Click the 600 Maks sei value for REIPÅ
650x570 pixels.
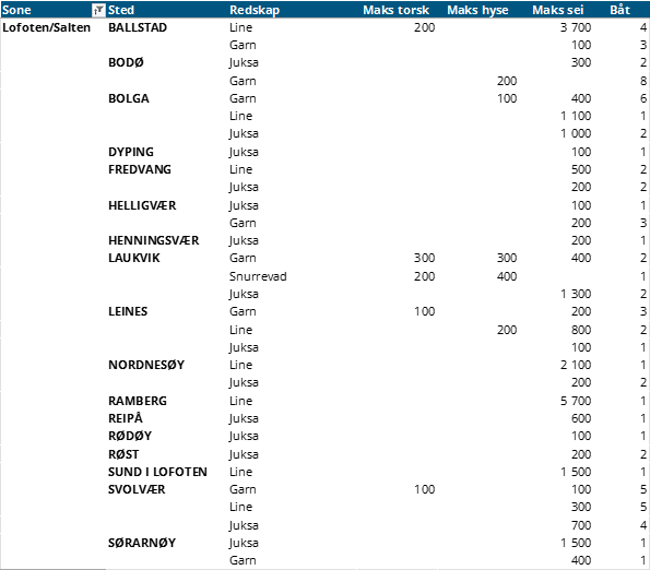(x=581, y=418)
